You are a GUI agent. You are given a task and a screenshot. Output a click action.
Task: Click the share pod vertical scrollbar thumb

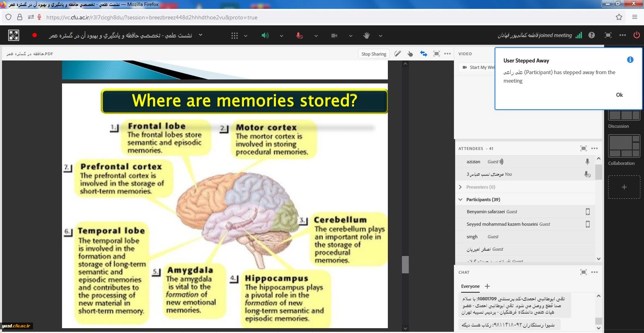pos(405,264)
